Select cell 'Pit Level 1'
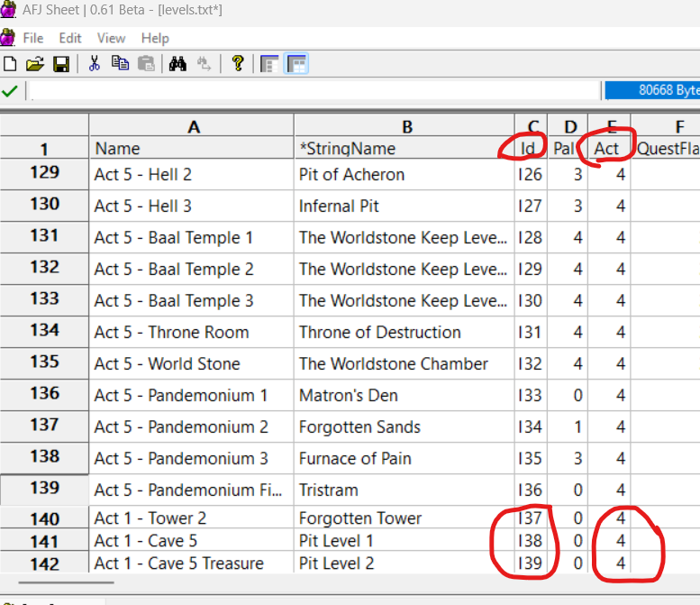Screen dimensions: 700x605 pyautogui.click(x=404, y=541)
